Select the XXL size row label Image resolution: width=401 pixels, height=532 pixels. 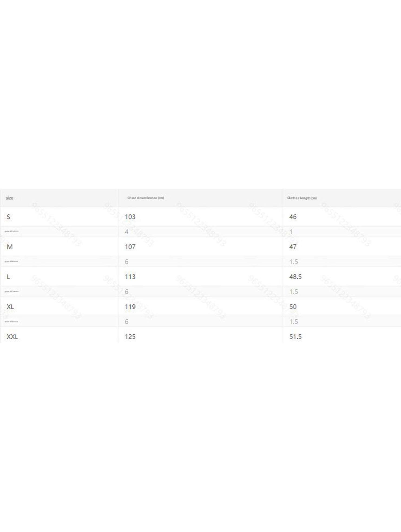12,337
